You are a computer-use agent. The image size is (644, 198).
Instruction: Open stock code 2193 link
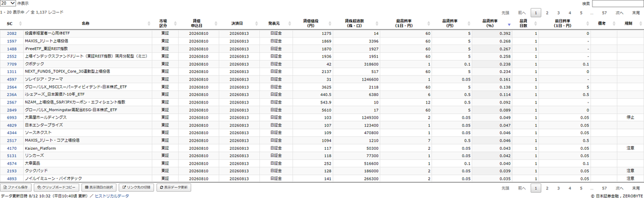coord(12,171)
